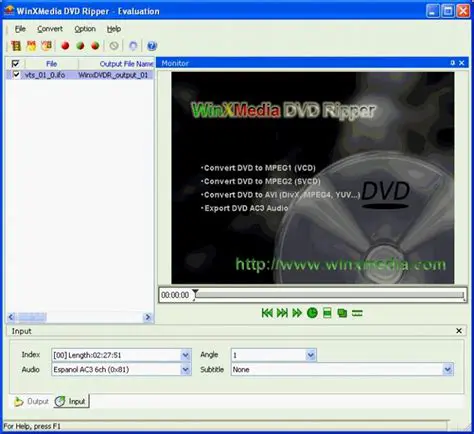Viewport: 474px width, 434px height.
Task: Skip to the next chapter in the monitor
Action: click(x=282, y=313)
